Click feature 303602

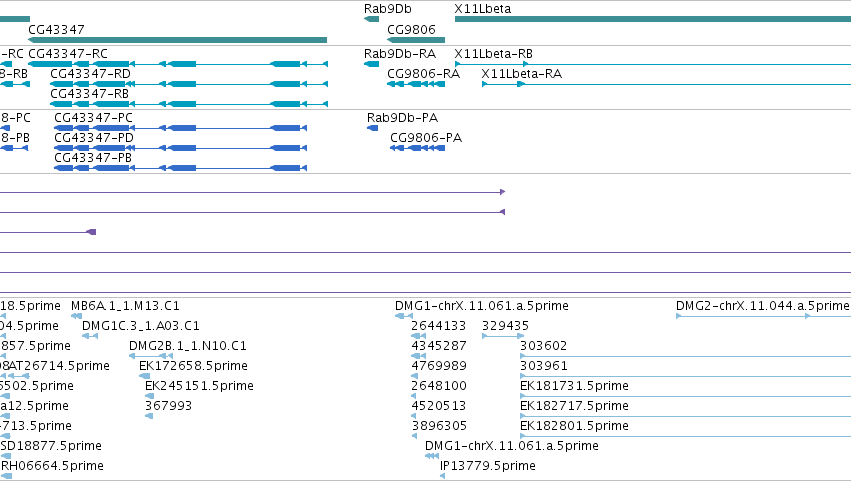tap(543, 346)
